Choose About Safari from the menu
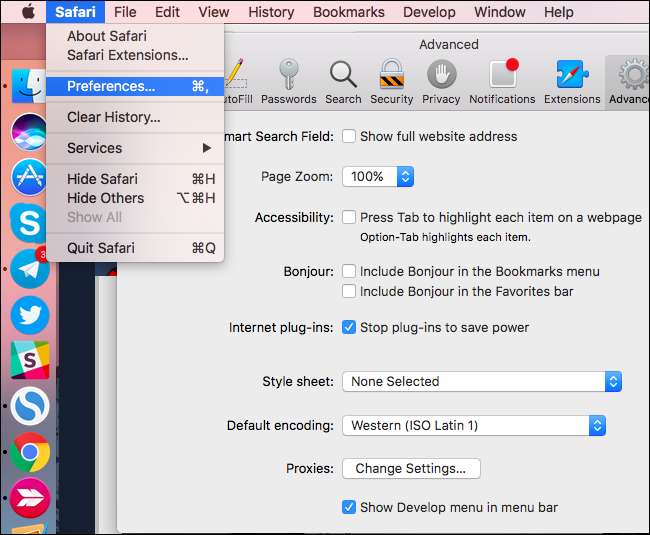Viewport: 650px width, 535px height. click(x=135, y=36)
